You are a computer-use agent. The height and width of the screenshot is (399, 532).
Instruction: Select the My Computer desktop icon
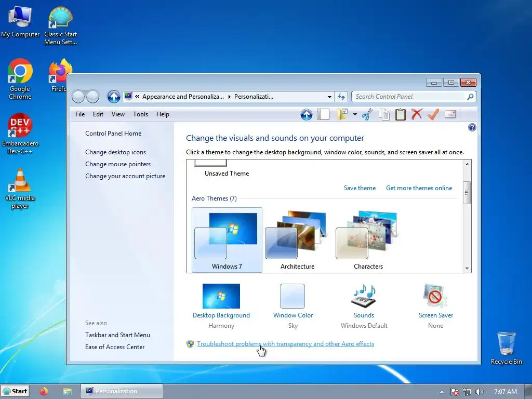[20, 22]
